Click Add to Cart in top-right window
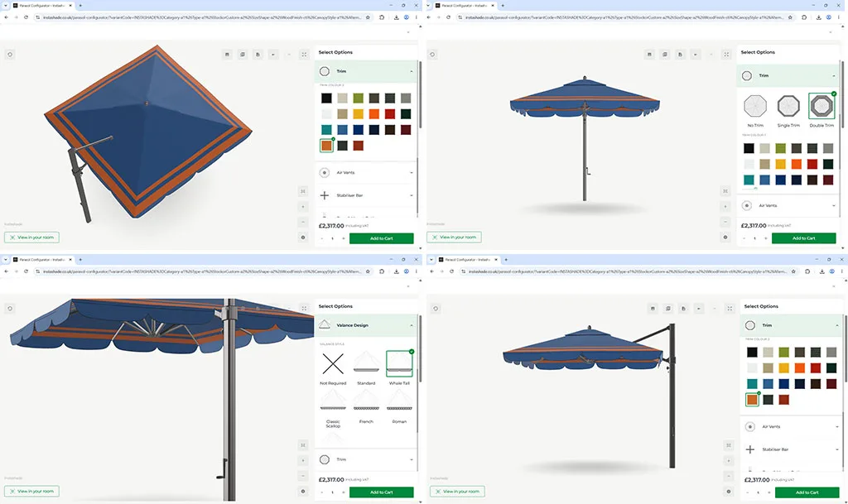 point(803,238)
